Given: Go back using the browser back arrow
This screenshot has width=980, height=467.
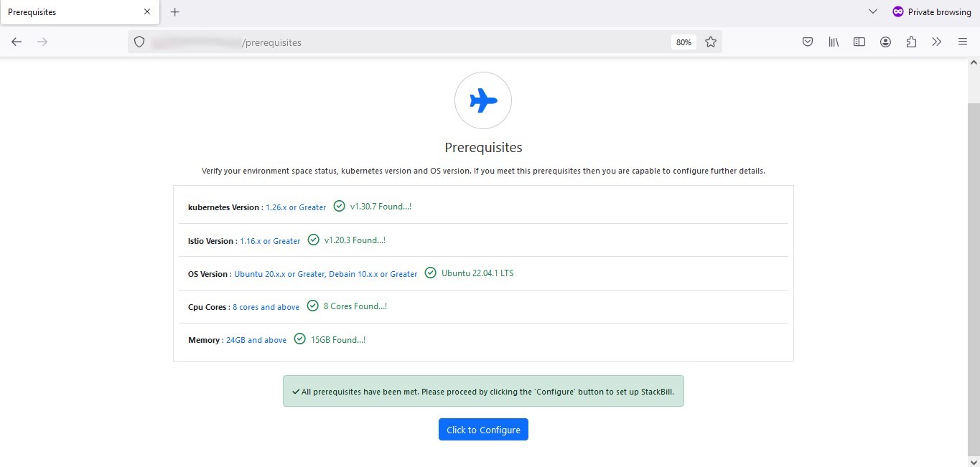Looking at the screenshot, I should point(17,42).
